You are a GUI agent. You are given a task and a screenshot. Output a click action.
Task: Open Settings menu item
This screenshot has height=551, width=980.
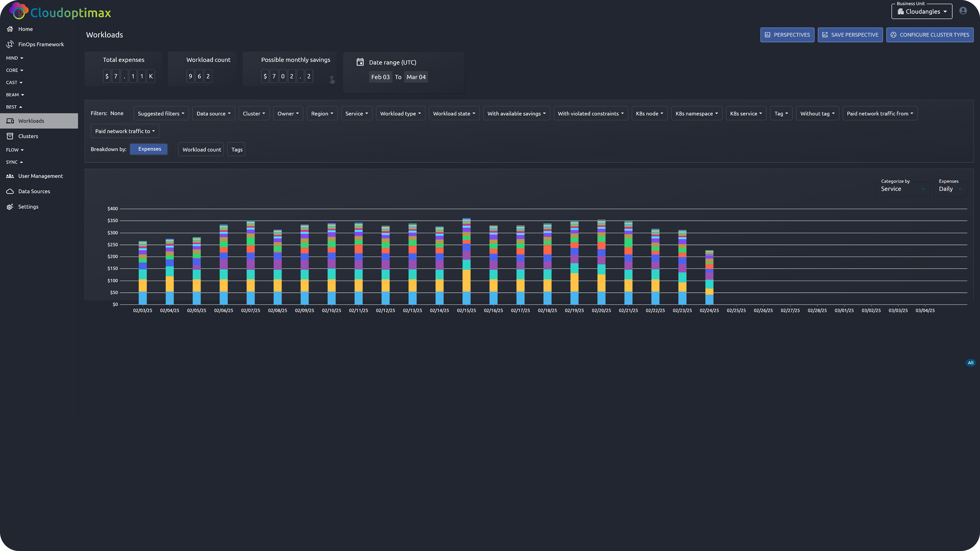[39, 206]
